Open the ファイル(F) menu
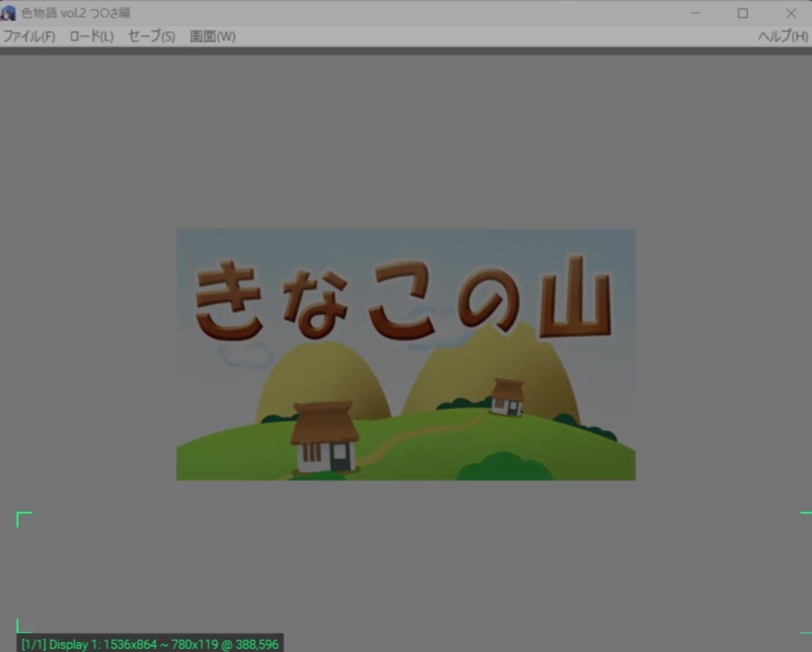Image resolution: width=812 pixels, height=652 pixels. [29, 36]
